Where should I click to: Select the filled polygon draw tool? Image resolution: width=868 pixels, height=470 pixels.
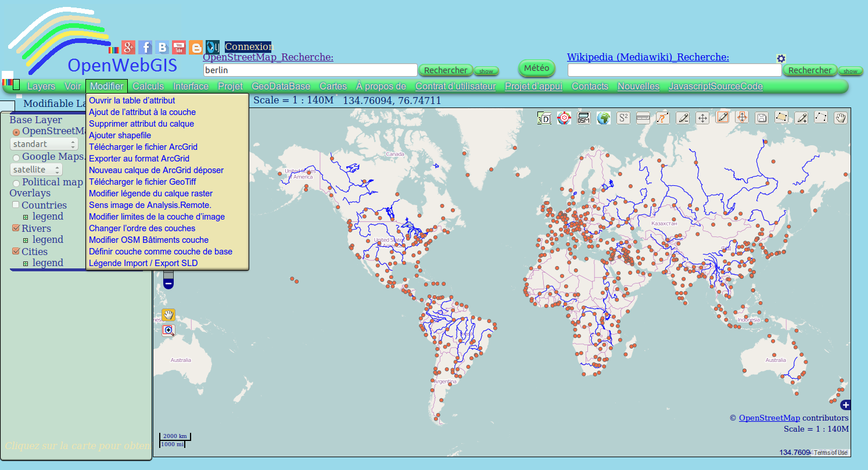point(781,118)
